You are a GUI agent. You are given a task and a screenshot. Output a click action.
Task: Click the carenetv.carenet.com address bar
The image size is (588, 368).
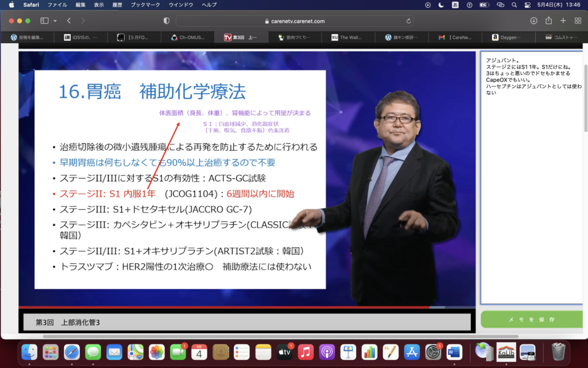[x=294, y=21]
